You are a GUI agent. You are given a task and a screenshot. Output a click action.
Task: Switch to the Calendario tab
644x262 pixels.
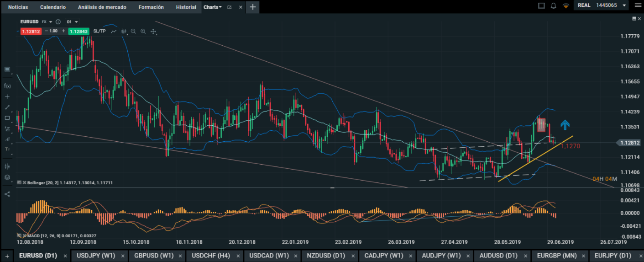[52, 7]
